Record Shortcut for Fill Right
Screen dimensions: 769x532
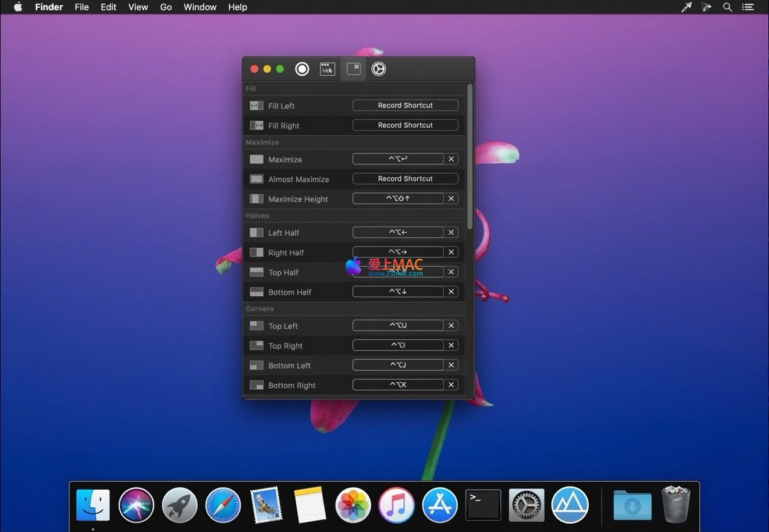405,125
